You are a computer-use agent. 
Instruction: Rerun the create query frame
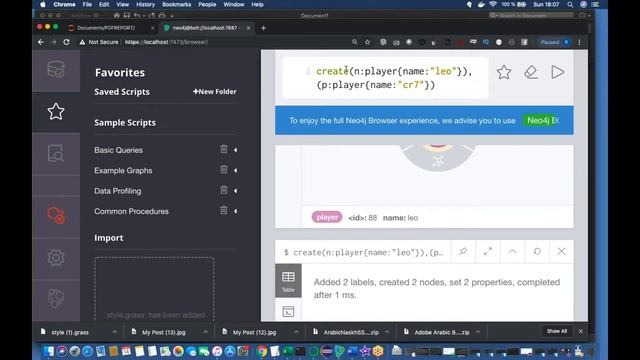click(537, 251)
